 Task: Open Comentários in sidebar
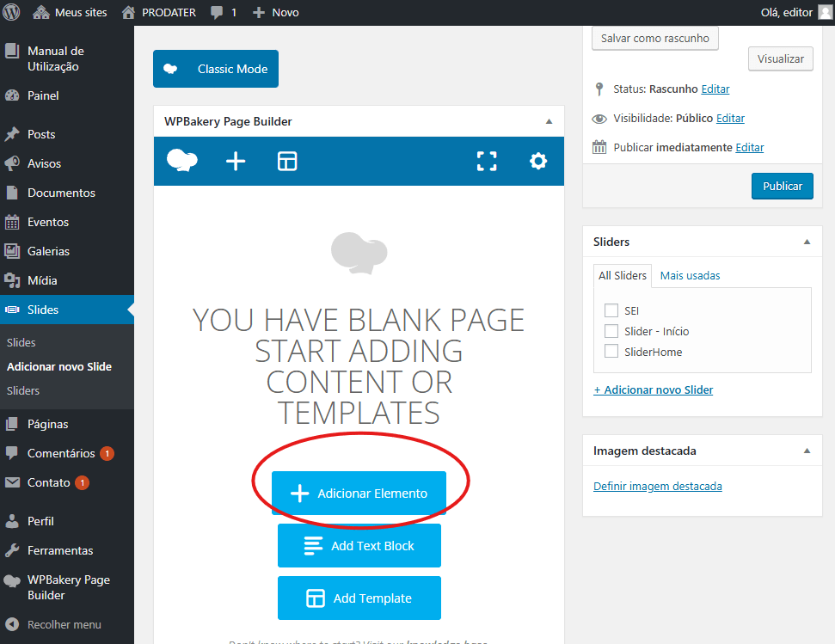coord(67,453)
